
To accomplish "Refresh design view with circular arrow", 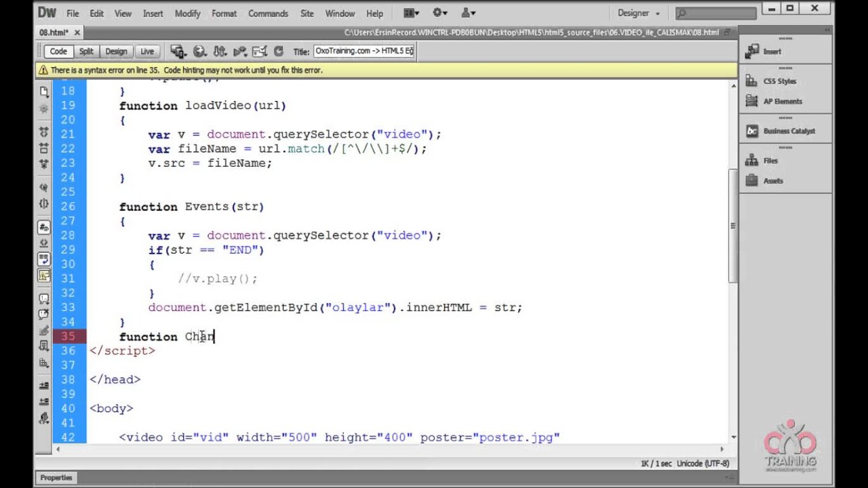I will pyautogui.click(x=278, y=52).
